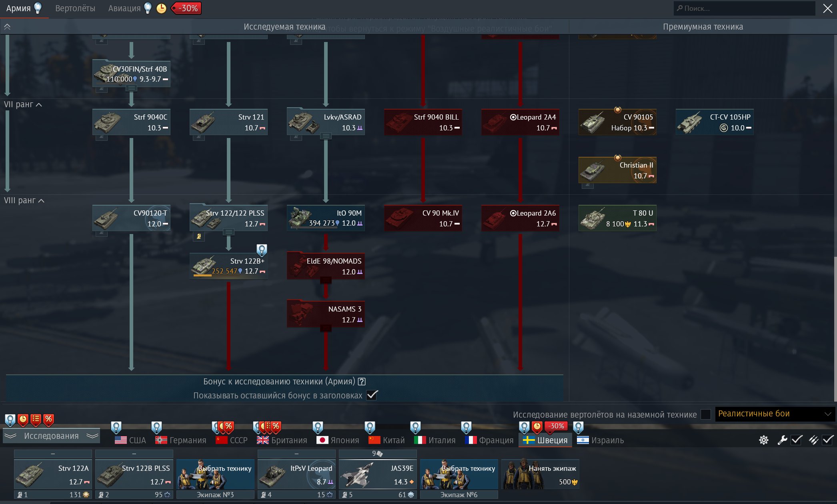Select the Британия nation tab
This screenshot has height=504, width=837.
pyautogui.click(x=282, y=440)
